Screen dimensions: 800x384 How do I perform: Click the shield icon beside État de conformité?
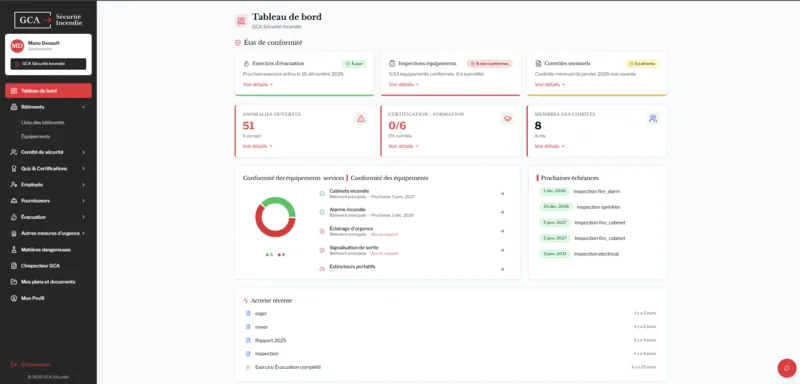click(x=238, y=43)
